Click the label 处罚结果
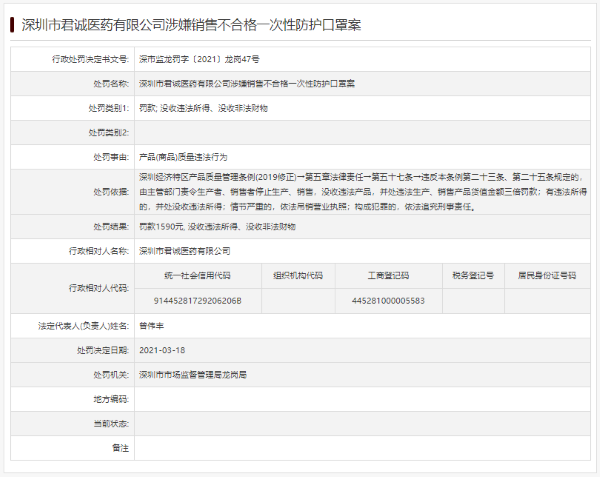This screenshot has height=477, width=600. tap(111, 227)
